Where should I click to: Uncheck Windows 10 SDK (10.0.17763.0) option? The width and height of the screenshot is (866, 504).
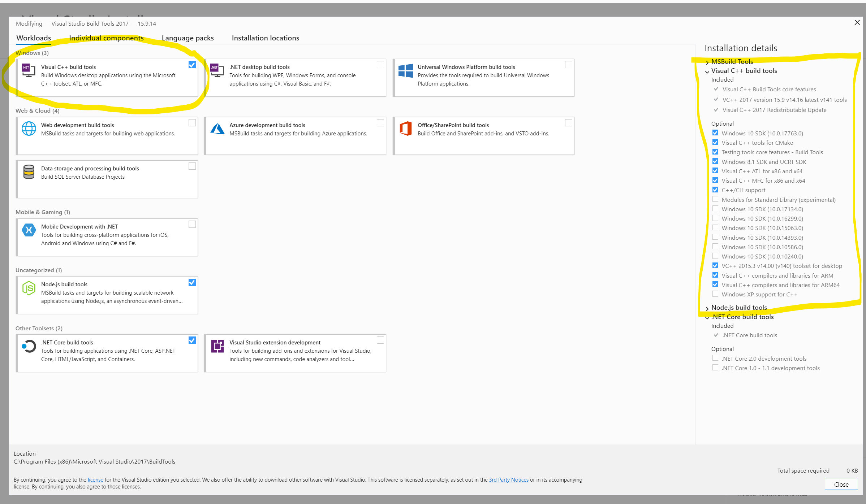[715, 133]
